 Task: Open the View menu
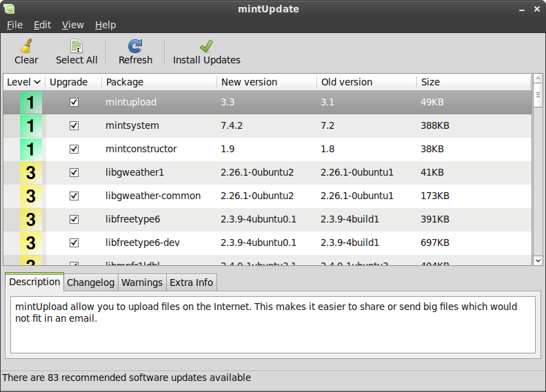pyautogui.click(x=73, y=25)
